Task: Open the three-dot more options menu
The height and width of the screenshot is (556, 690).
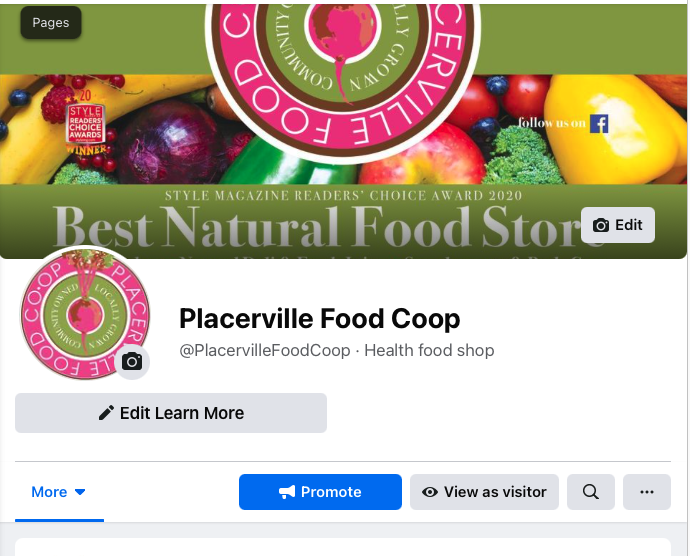Action: (646, 492)
